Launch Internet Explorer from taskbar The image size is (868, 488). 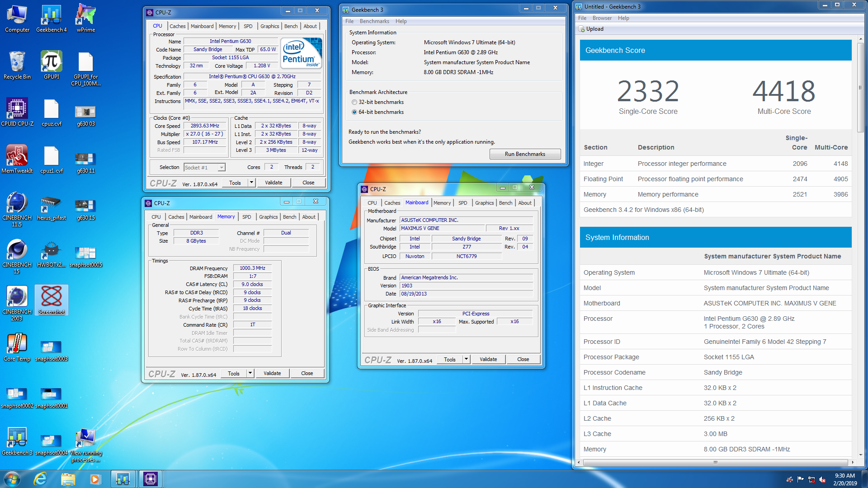(x=40, y=479)
